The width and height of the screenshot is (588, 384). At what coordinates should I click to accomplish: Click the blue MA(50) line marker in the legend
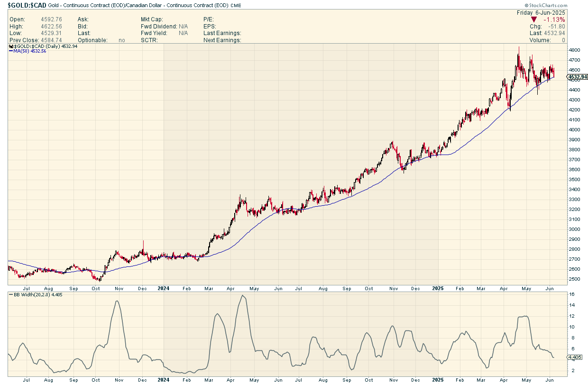[10, 51]
